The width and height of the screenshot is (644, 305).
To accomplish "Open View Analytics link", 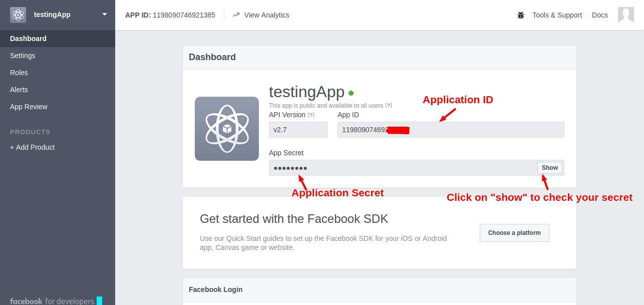I will [x=266, y=15].
